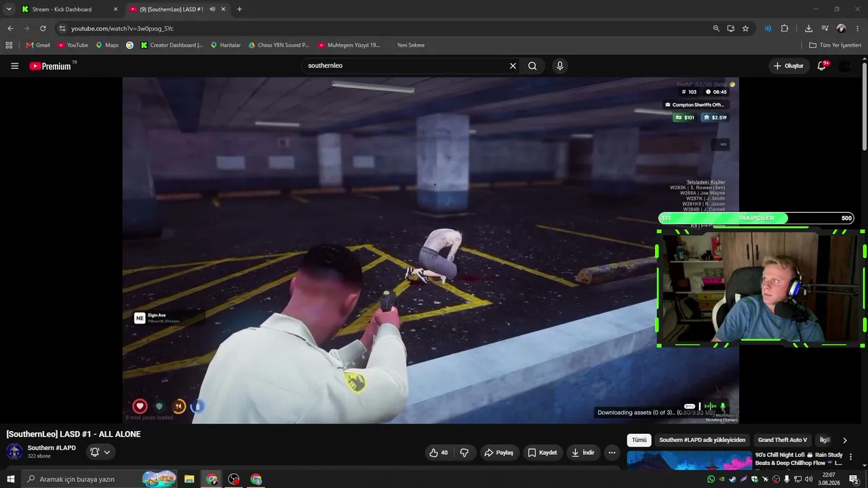Show Chrome downloads
This screenshot has height=488, width=868.
(808, 28)
